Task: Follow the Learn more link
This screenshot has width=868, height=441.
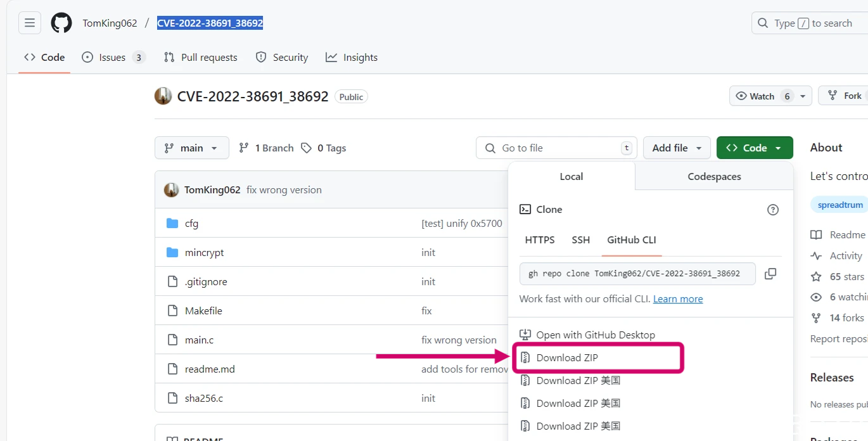Action: point(678,299)
